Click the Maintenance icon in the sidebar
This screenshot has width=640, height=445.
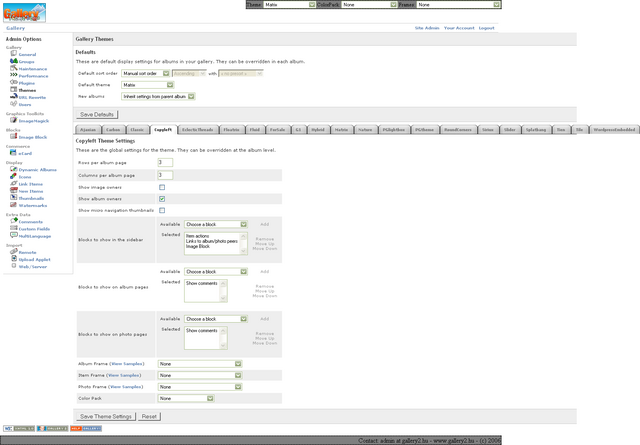13,68
